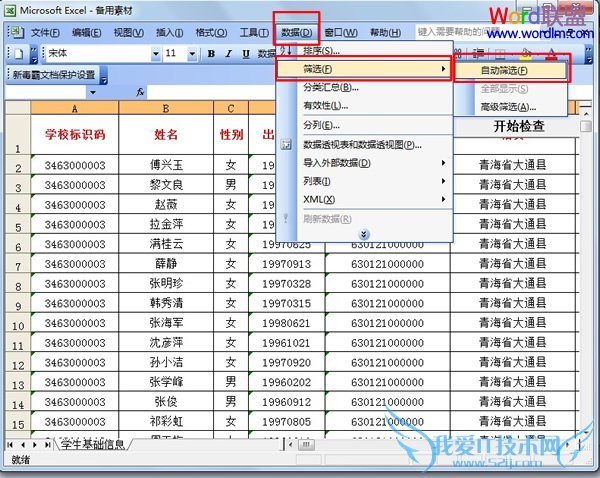Toggle Italic formatting button

tap(228, 54)
